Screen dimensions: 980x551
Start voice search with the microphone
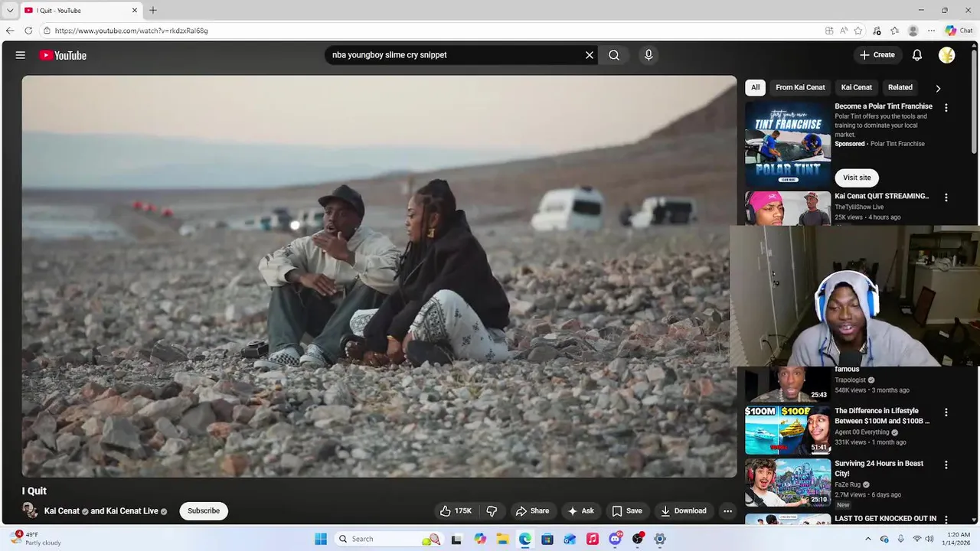tap(648, 55)
